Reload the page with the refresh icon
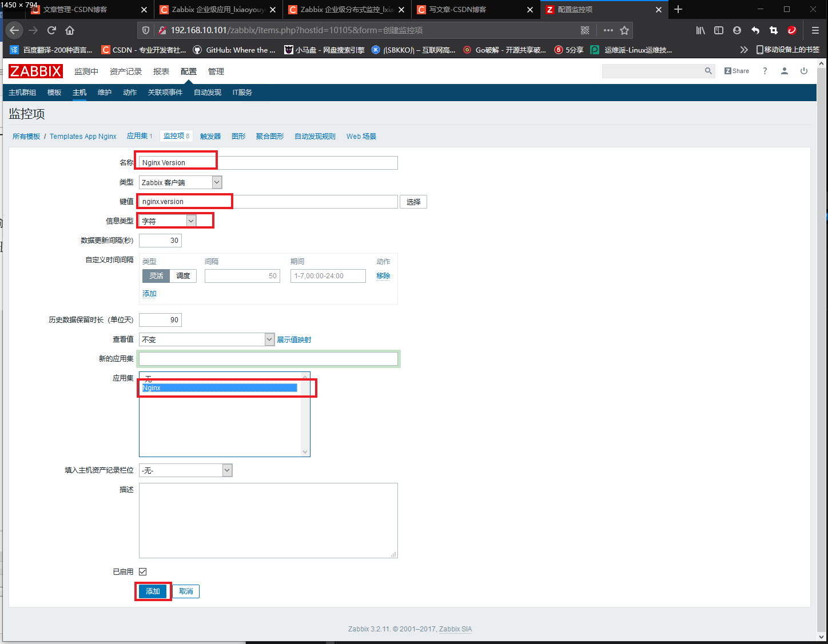 (51, 30)
